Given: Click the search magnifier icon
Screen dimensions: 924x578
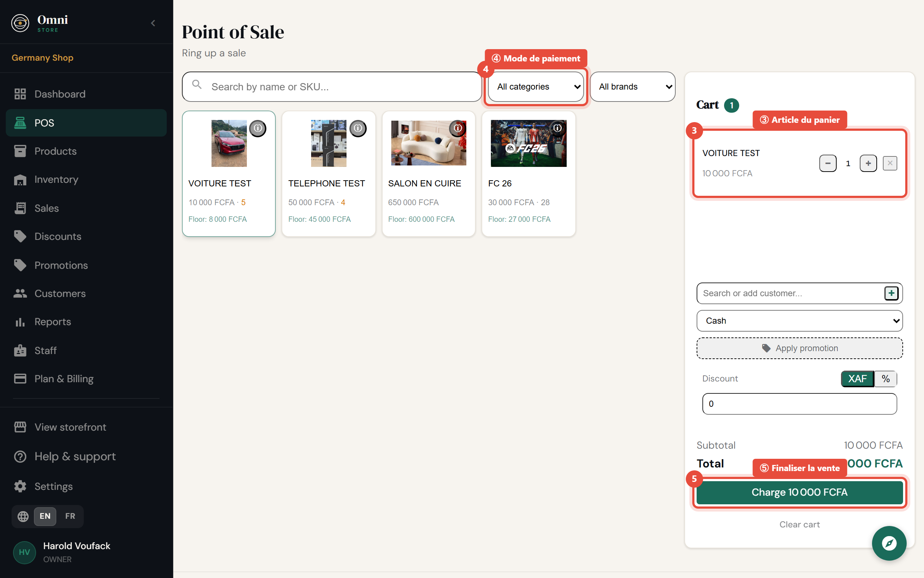Looking at the screenshot, I should pyautogui.click(x=197, y=85).
